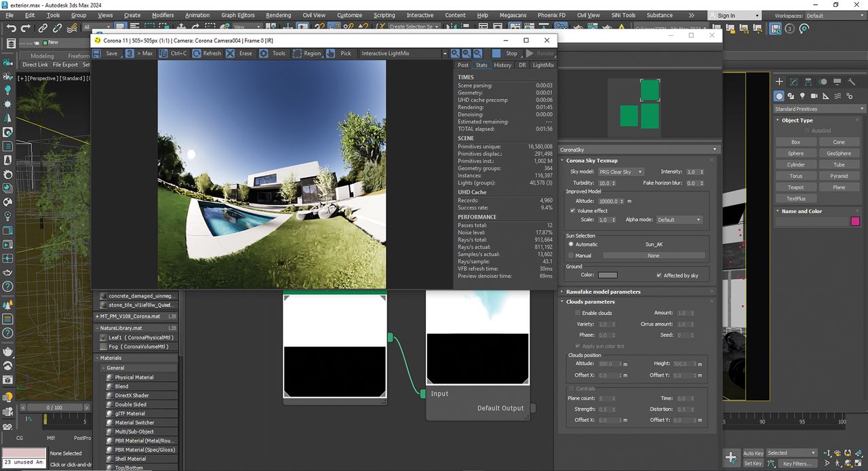Open the Rendering menu
Viewport: 868px width, 471px height.
click(278, 15)
